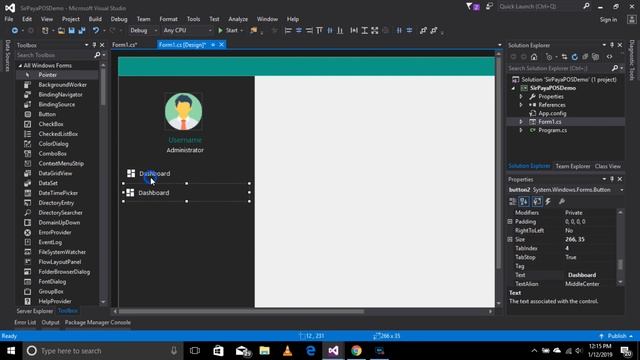This screenshot has height=360, width=640.
Task: Switch to the Class View tab
Action: tap(608, 166)
